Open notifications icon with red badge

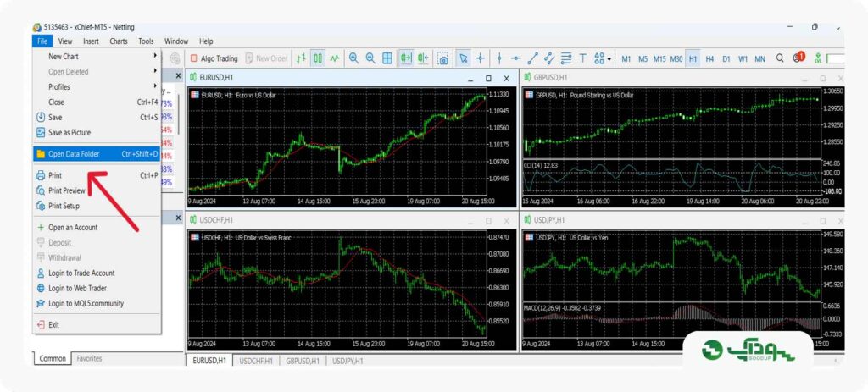coord(798,58)
